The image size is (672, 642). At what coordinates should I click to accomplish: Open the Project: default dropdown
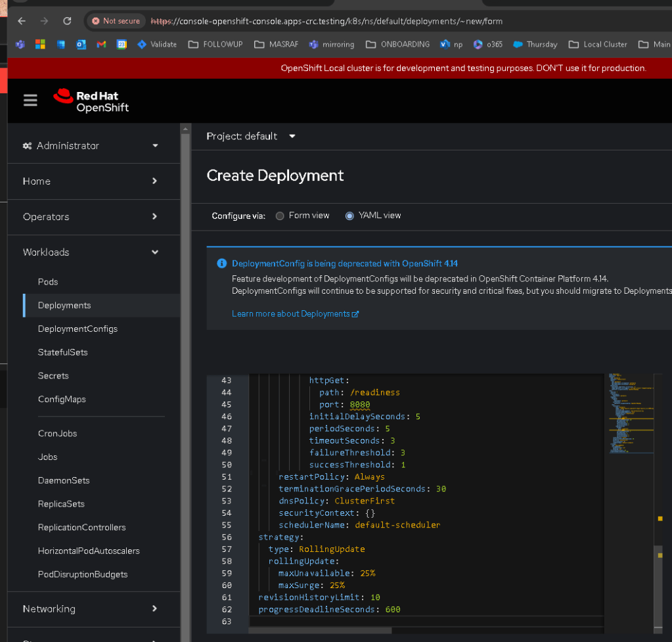click(x=251, y=137)
